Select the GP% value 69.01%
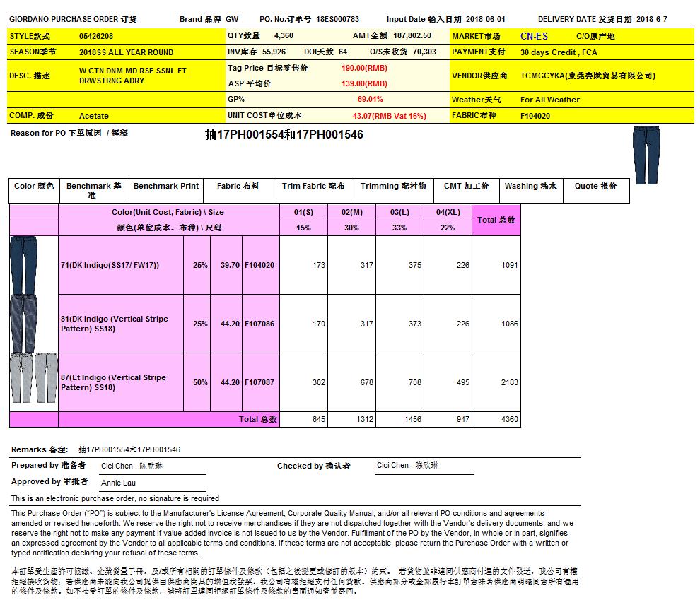Image resolution: width=700 pixels, height=612 pixels. (x=370, y=100)
